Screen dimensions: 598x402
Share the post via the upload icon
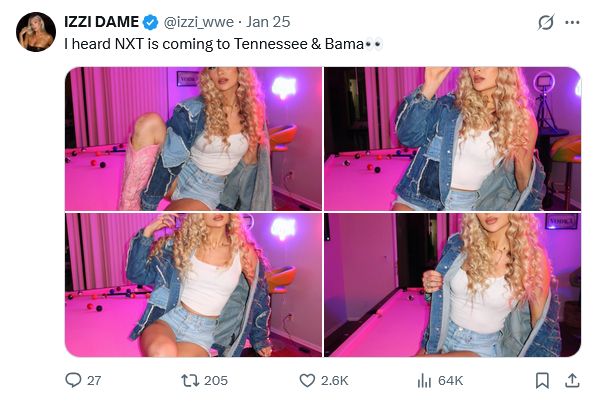pos(572,380)
